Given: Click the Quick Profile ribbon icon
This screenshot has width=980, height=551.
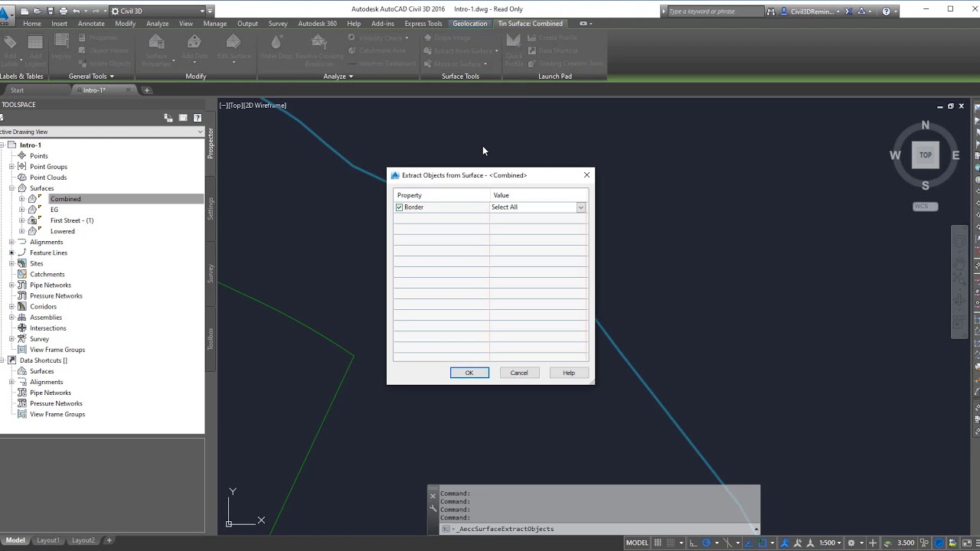Looking at the screenshot, I should (514, 51).
